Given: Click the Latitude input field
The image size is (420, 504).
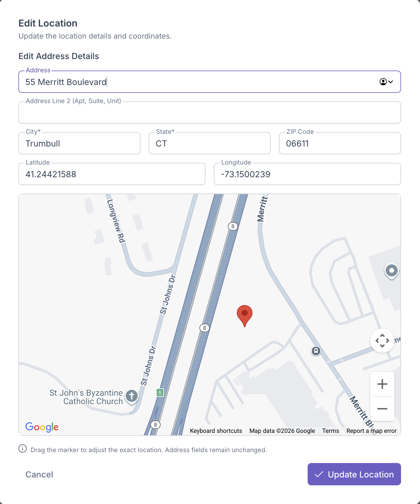Looking at the screenshot, I should tap(112, 174).
